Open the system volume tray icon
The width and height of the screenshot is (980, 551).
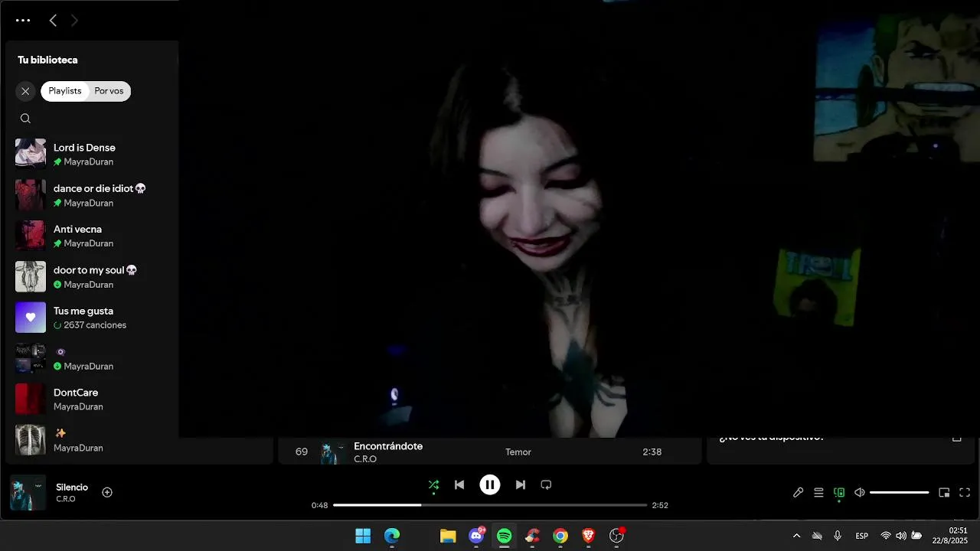point(901,536)
